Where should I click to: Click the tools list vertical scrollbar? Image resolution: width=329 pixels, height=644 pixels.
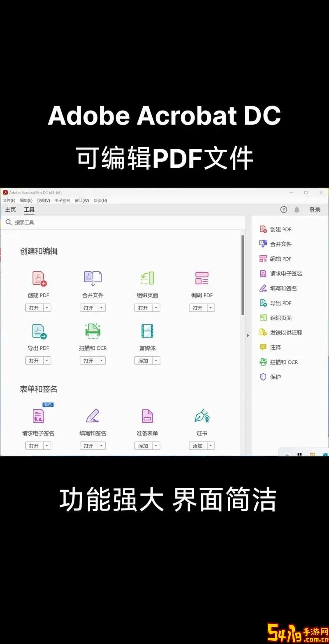tap(243, 275)
